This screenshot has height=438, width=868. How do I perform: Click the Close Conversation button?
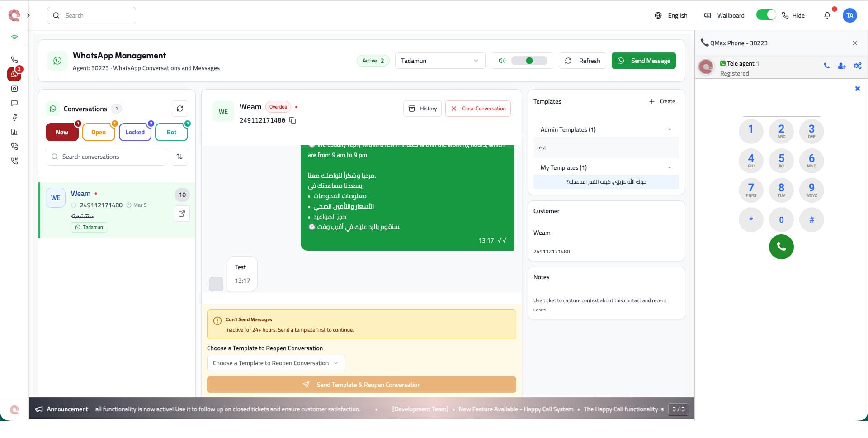point(478,109)
